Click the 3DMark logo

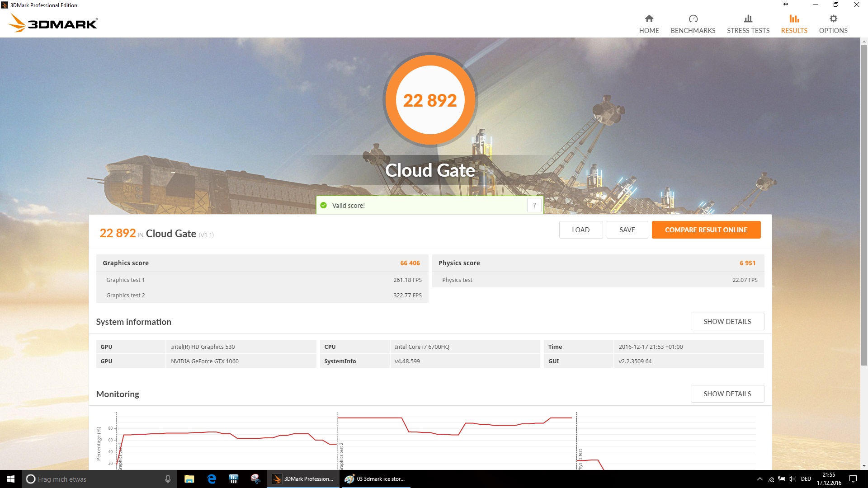53,23
